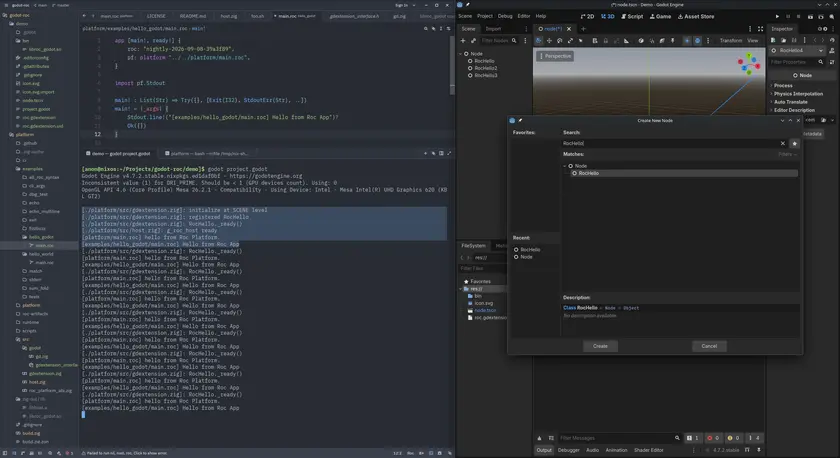Screen dimensions: 840x458
Task: Open the Asset Store workspace
Action: pos(696,17)
